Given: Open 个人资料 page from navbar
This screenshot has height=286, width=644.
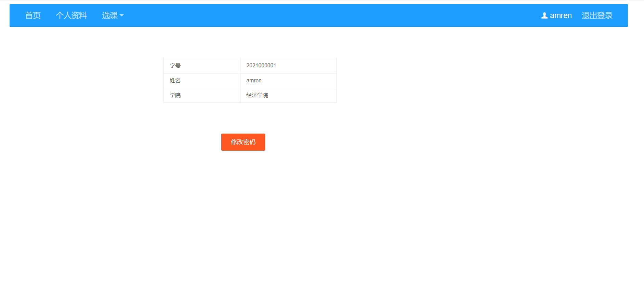Looking at the screenshot, I should (x=71, y=15).
